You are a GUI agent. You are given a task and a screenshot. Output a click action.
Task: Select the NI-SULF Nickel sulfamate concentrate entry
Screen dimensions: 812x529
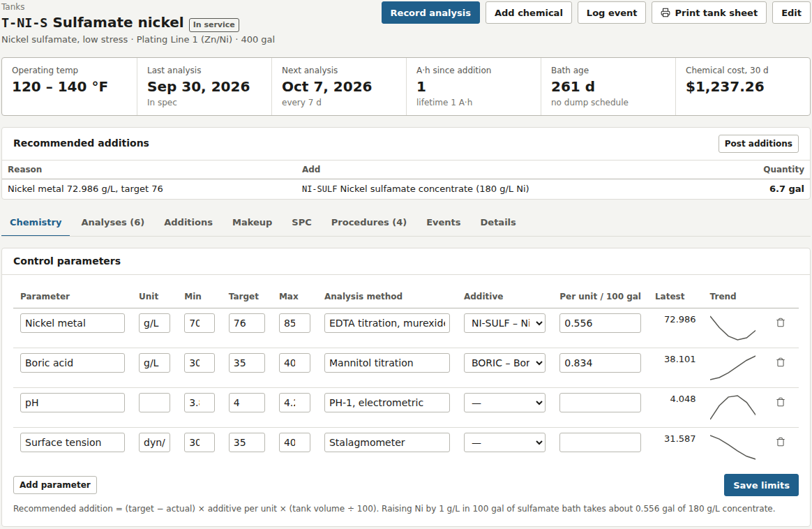pyautogui.click(x=415, y=189)
